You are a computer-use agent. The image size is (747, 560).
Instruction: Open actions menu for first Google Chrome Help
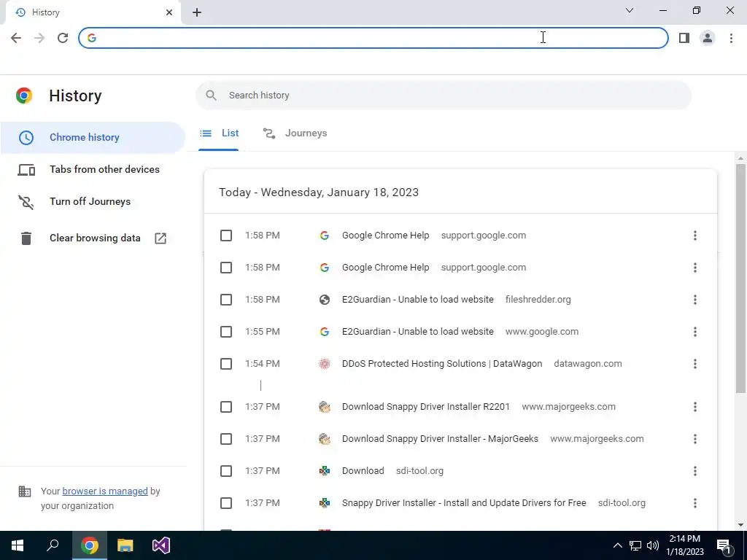[x=695, y=236]
